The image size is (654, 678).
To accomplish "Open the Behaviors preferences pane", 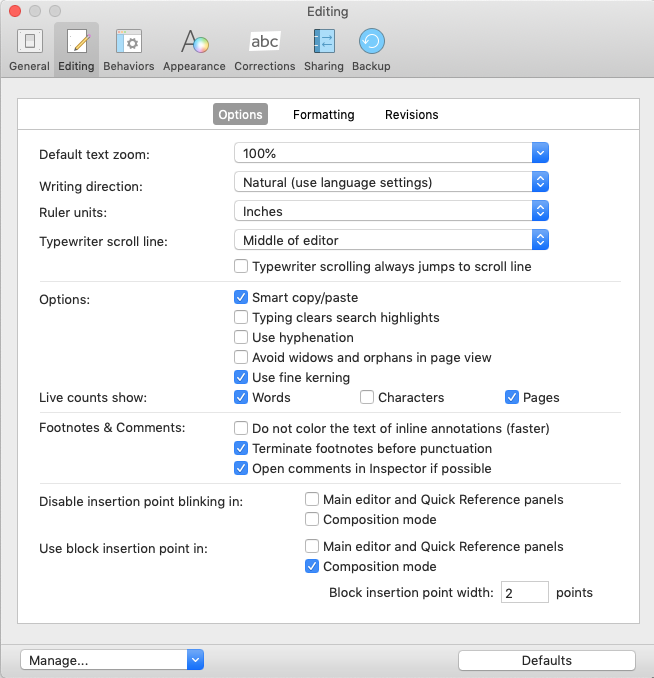I will (x=128, y=50).
